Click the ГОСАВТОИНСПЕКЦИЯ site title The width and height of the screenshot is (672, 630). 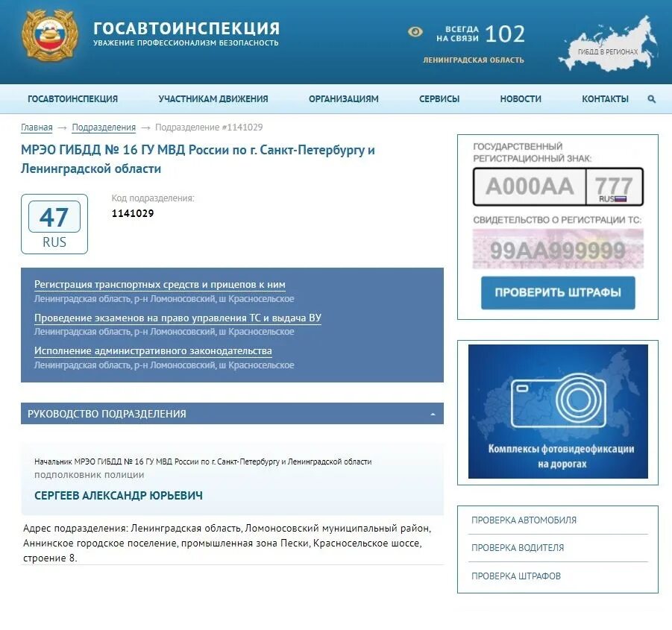click(x=186, y=28)
